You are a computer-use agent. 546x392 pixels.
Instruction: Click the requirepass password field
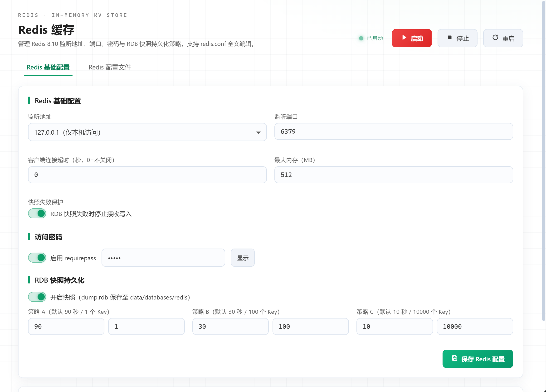163,258
